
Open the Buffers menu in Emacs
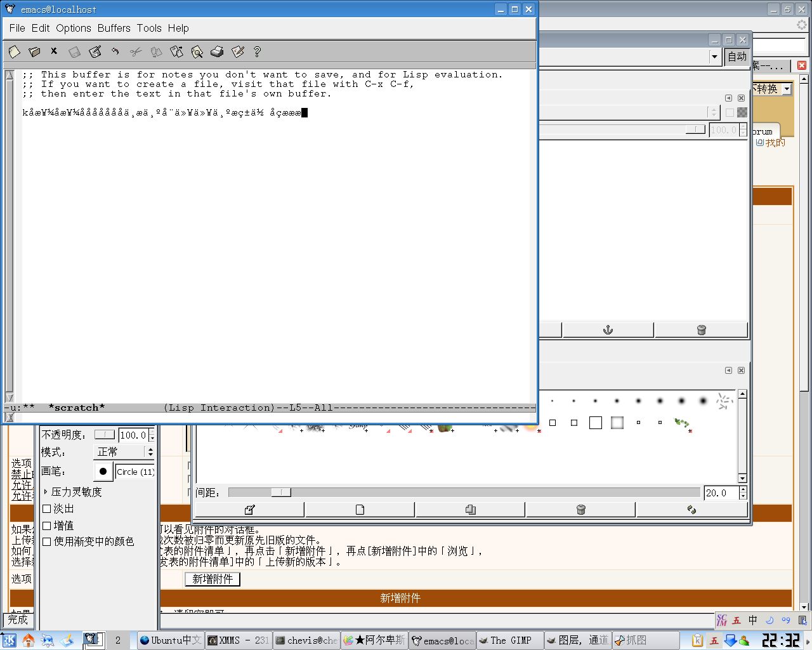[x=114, y=28]
